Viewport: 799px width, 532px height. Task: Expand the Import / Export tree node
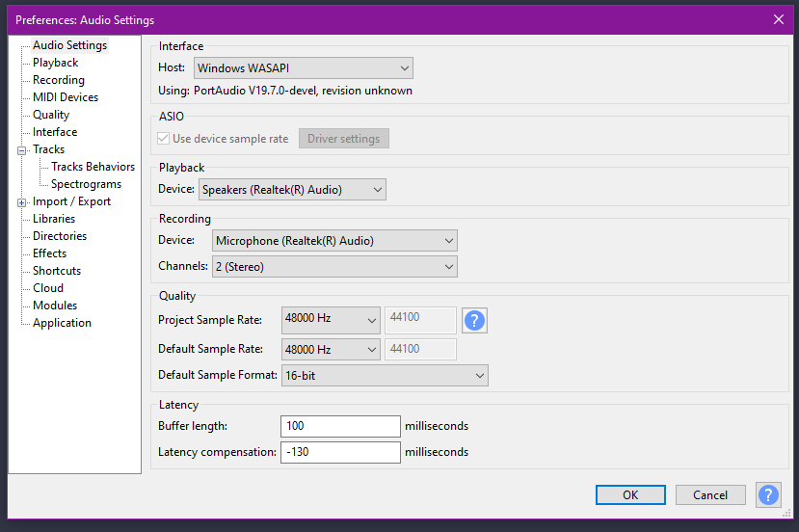click(21, 202)
